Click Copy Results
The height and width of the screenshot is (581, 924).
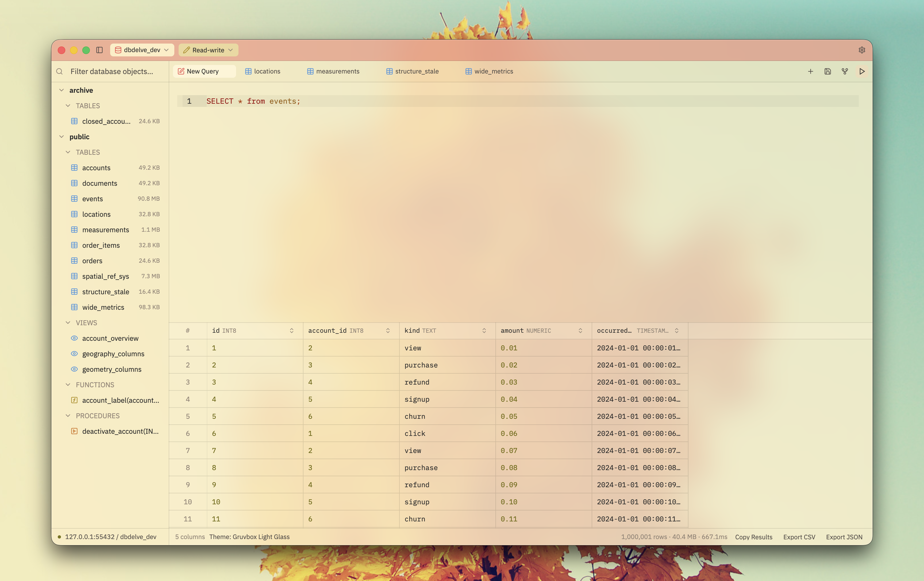(x=754, y=537)
